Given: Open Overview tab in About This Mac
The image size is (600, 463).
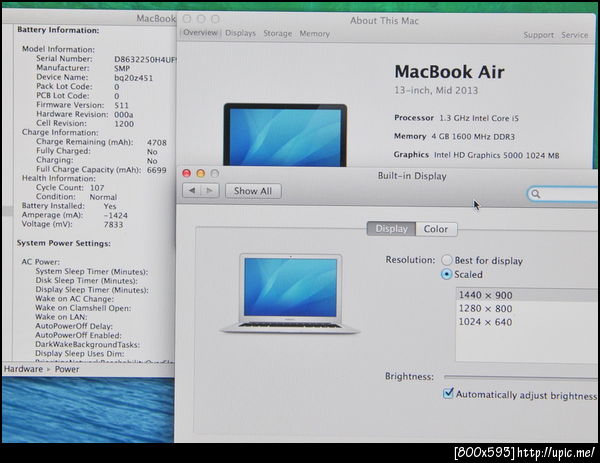Looking at the screenshot, I should (x=200, y=33).
